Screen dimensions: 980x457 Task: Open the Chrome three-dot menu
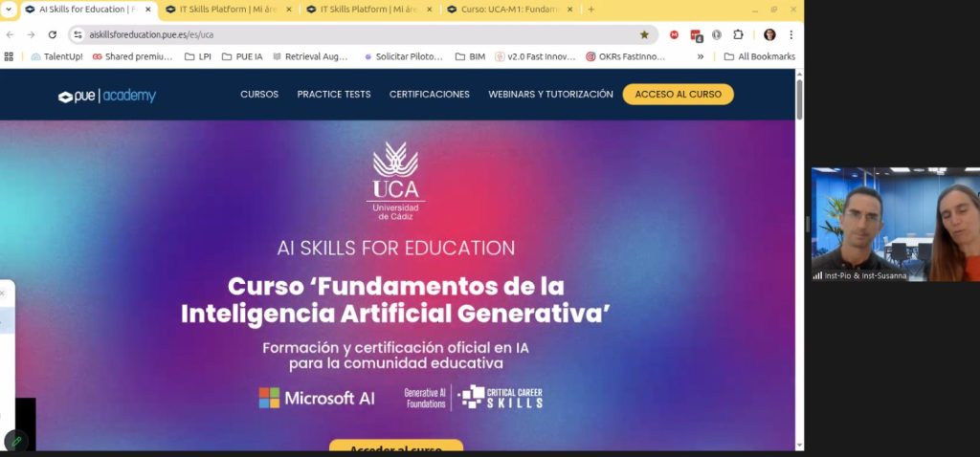[791, 34]
